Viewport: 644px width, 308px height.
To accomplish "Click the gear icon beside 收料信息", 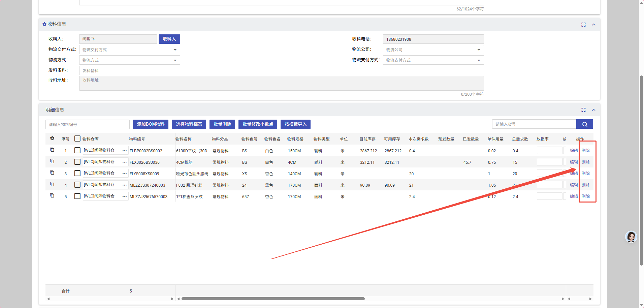I will point(44,24).
